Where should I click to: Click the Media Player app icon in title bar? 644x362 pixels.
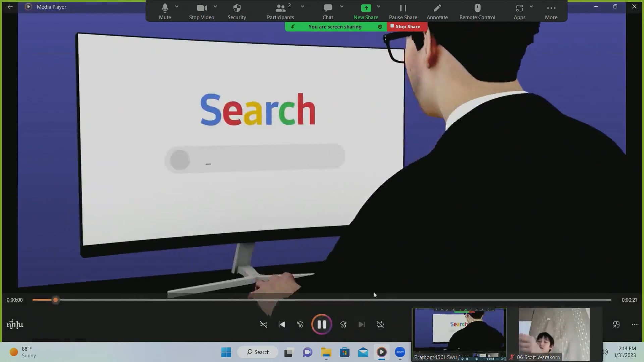pyautogui.click(x=28, y=7)
